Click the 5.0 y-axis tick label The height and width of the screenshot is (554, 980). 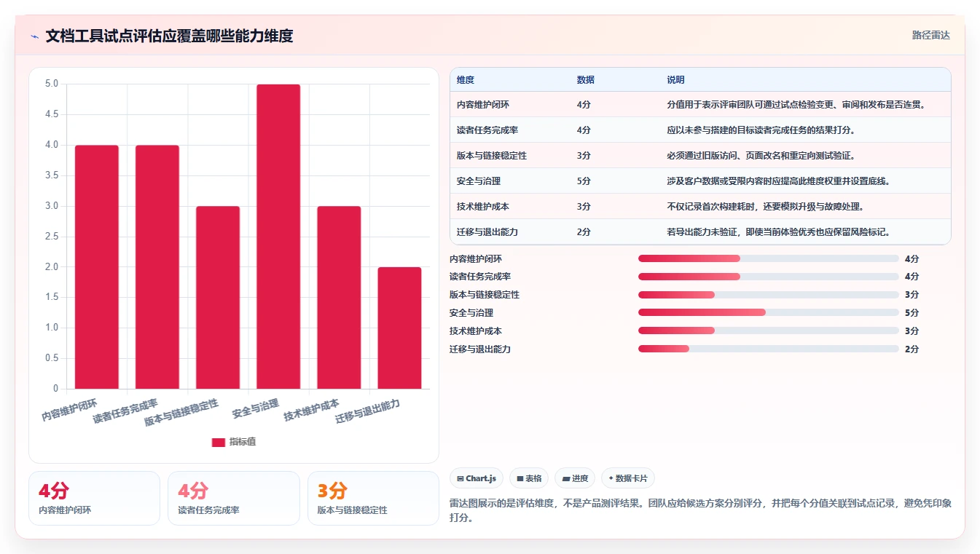click(x=51, y=84)
